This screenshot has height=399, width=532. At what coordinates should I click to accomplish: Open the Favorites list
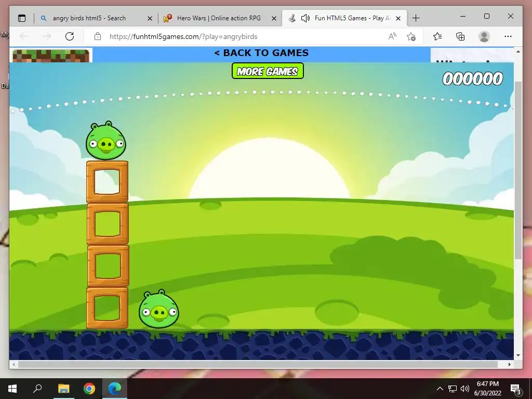[x=437, y=36]
